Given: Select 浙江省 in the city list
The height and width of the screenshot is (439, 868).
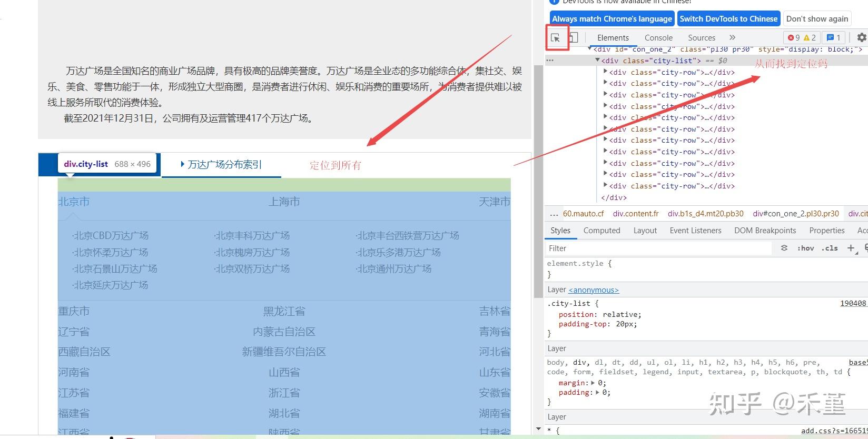Looking at the screenshot, I should 284,393.
